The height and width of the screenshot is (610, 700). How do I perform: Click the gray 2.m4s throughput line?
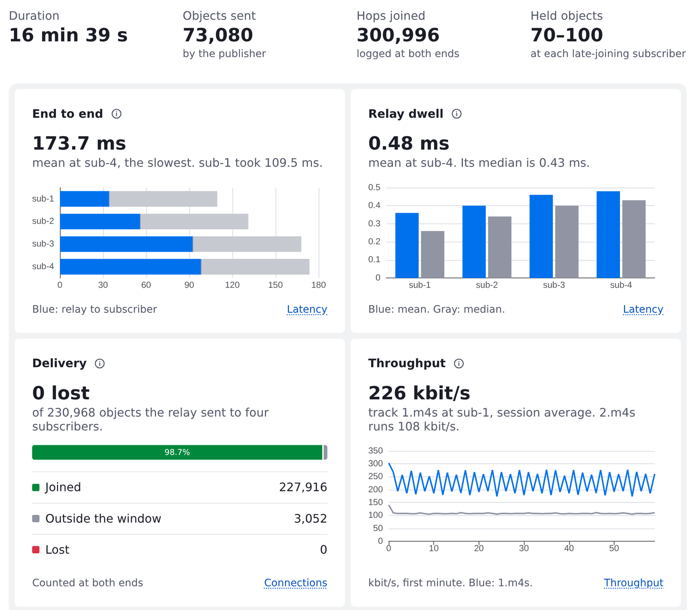point(521,513)
